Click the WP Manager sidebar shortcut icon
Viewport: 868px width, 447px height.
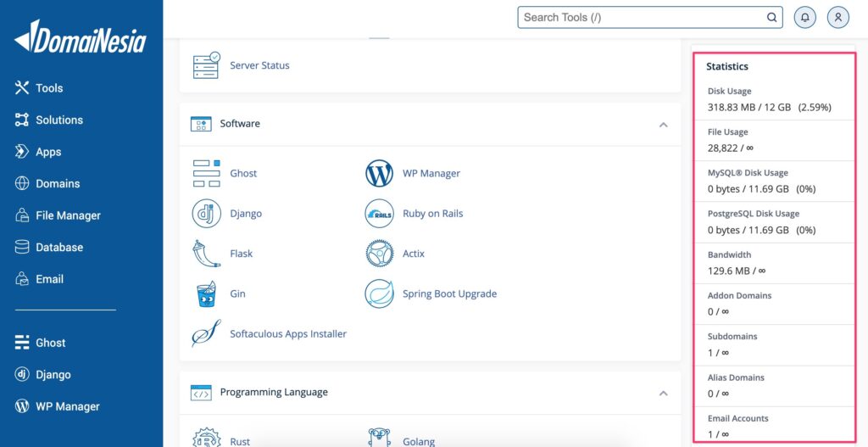[x=22, y=406]
